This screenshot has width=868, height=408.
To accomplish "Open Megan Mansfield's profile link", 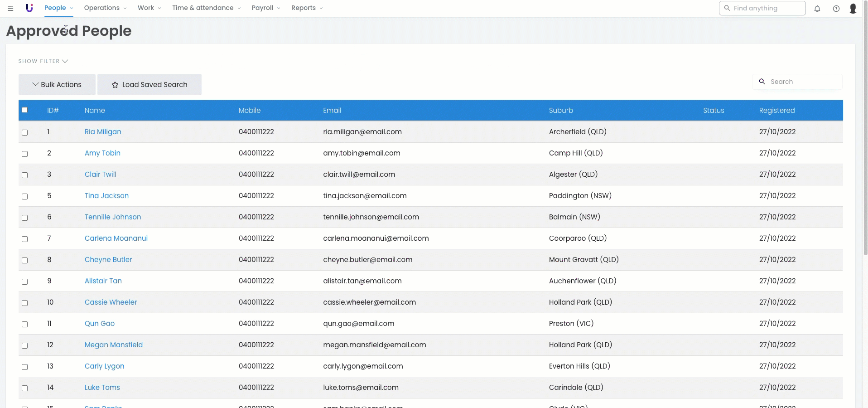I will (x=114, y=345).
